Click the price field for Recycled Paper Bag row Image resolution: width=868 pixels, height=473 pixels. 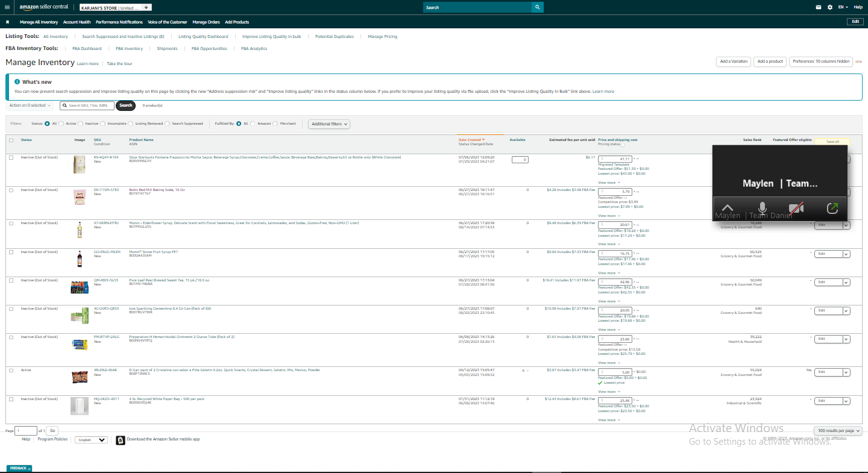(615, 401)
